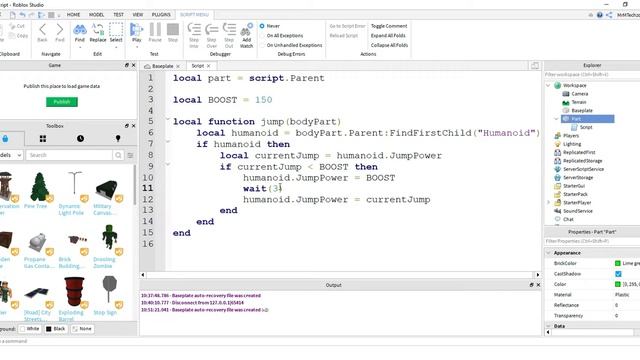Select On Unhandled Exceptions radio

pos(262,45)
